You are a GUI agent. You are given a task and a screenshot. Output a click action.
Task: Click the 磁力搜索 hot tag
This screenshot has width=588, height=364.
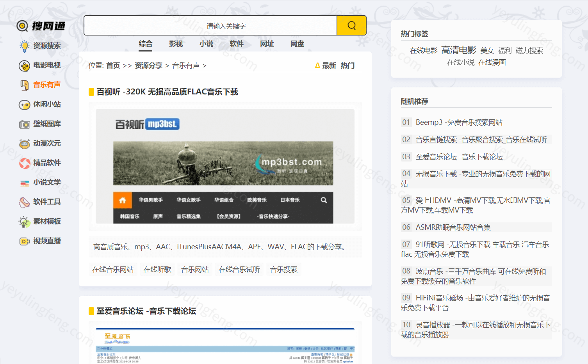click(x=529, y=51)
